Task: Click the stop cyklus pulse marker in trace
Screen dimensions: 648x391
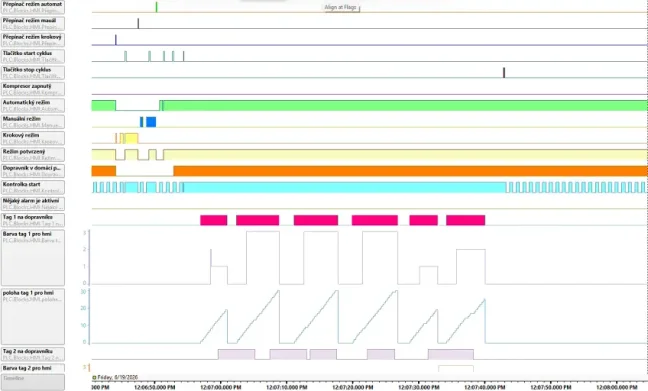Action: pos(504,73)
